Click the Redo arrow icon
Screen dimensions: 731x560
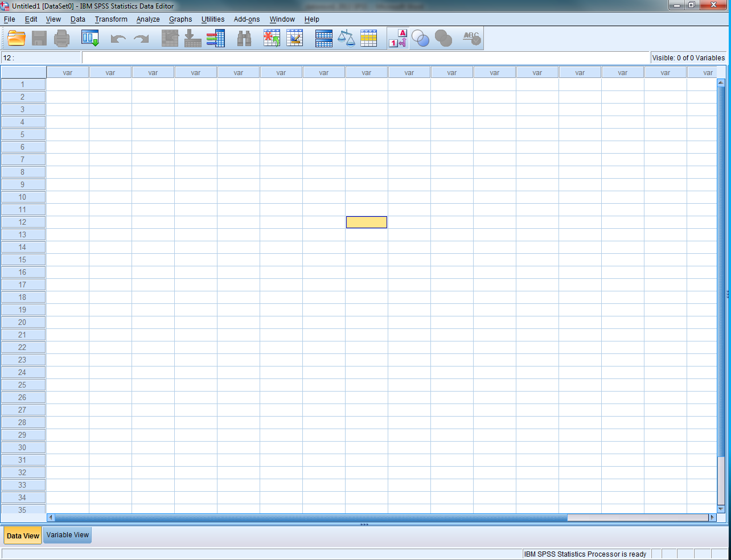point(141,39)
